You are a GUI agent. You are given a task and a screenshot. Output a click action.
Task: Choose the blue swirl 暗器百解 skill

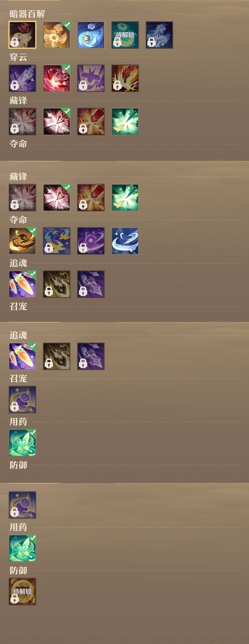point(91,35)
